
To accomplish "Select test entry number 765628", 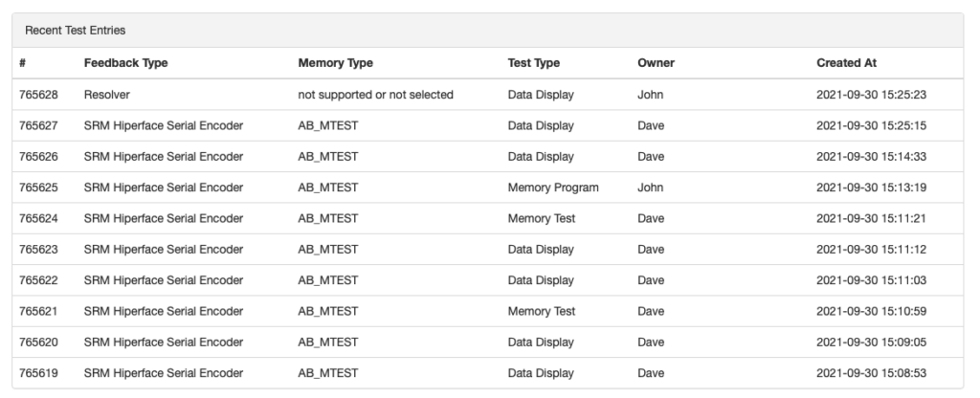I will [38, 95].
